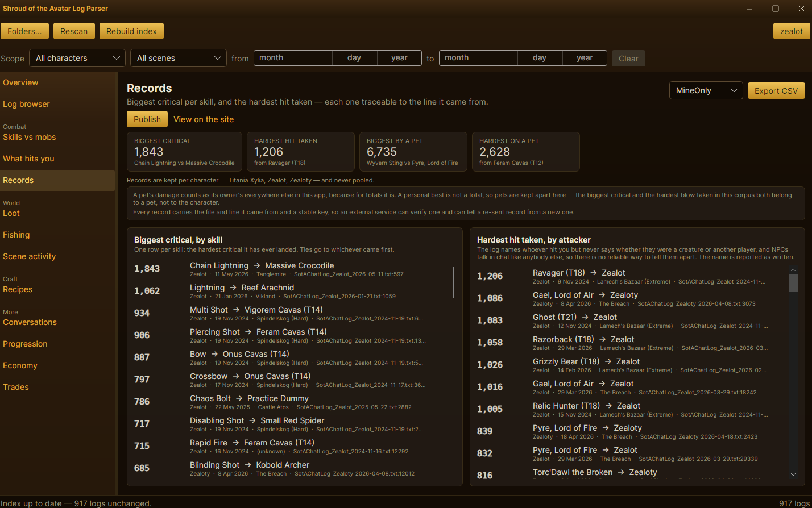Viewport: 812px width, 508px height.
Task: Select the Razorback (T18) → Zealot row
Action: pyautogui.click(x=631, y=343)
